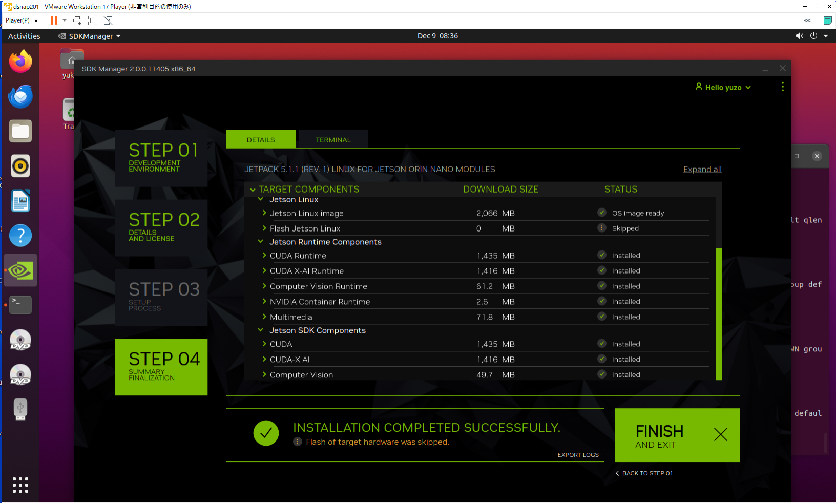Open the Help question mark icon
The image size is (836, 504).
click(x=20, y=236)
